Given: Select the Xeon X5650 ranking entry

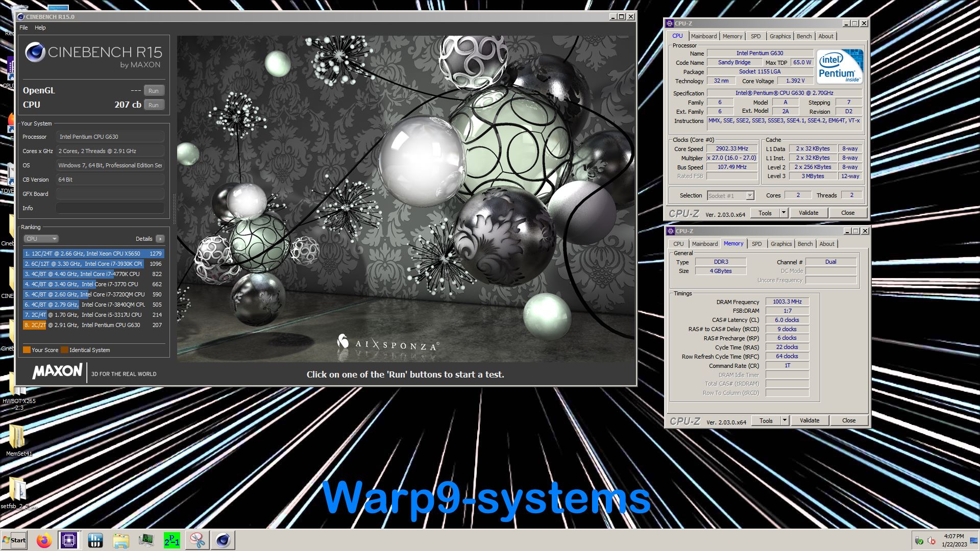Looking at the screenshot, I should [x=93, y=254].
